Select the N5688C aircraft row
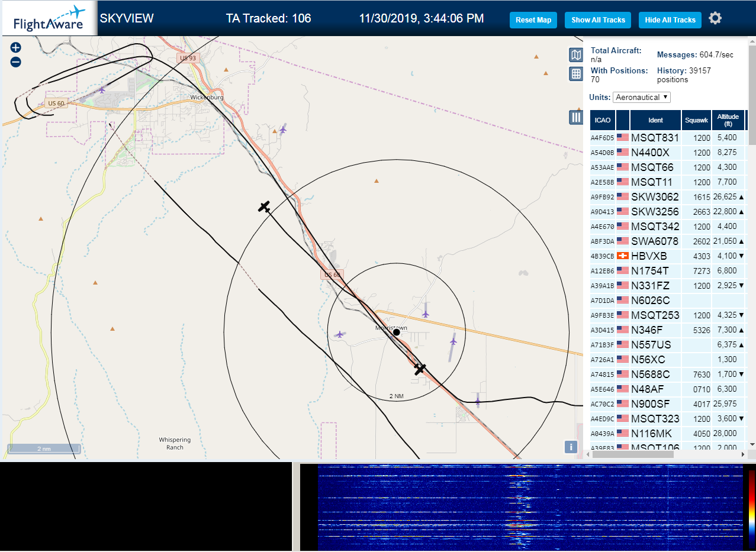 pyautogui.click(x=668, y=375)
